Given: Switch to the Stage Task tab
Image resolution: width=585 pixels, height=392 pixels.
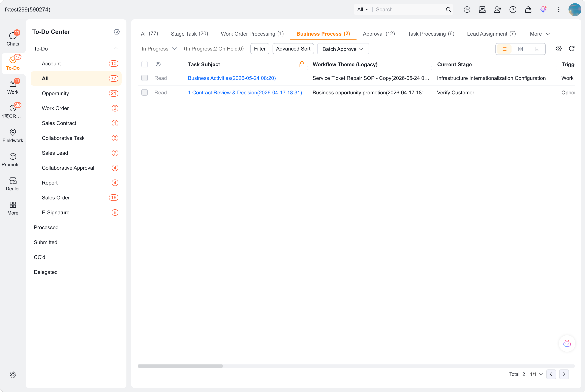Looking at the screenshot, I should [189, 34].
